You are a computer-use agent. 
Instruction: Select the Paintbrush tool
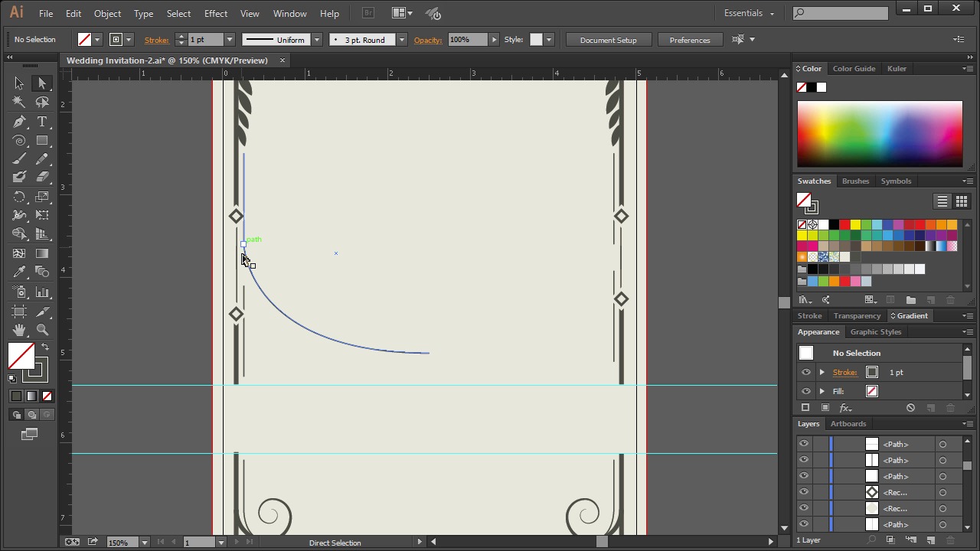[19, 159]
